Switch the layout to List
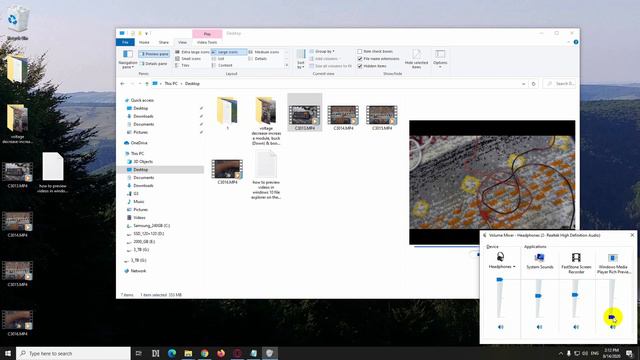 (219, 59)
